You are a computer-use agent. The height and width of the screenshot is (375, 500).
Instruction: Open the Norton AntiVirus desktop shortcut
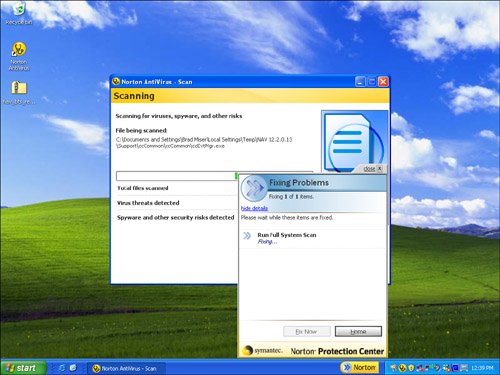pyautogui.click(x=19, y=56)
